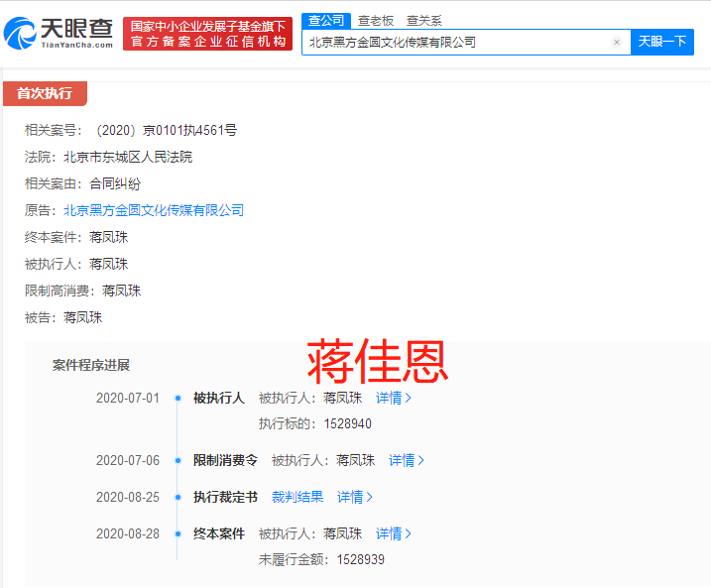Click the 限制消费令 entry title

coord(225,460)
